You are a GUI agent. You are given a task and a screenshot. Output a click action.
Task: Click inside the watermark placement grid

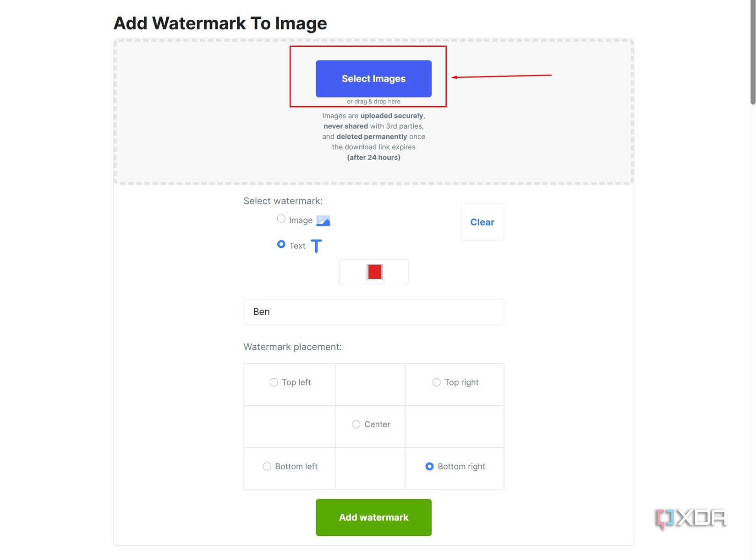(373, 426)
